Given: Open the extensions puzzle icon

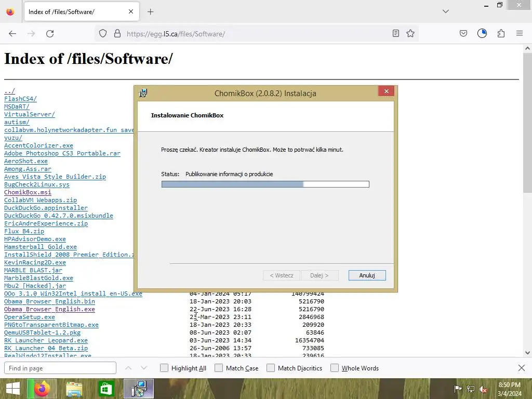Looking at the screenshot, I should point(501,34).
